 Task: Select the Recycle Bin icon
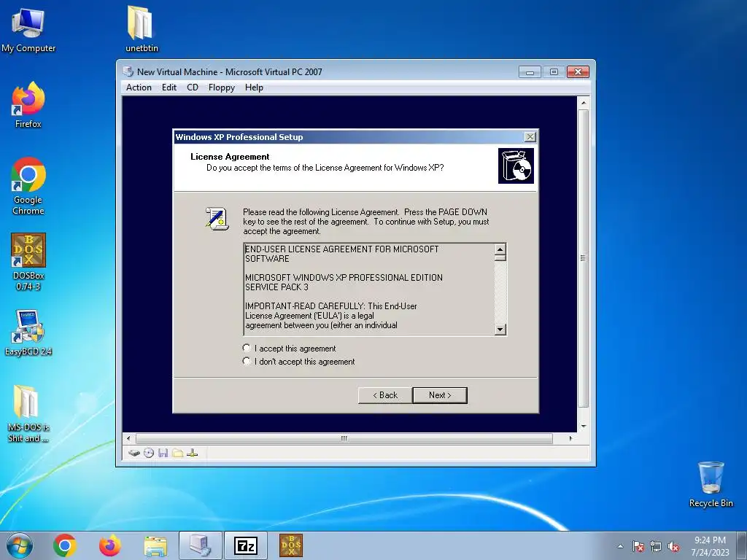(711, 484)
